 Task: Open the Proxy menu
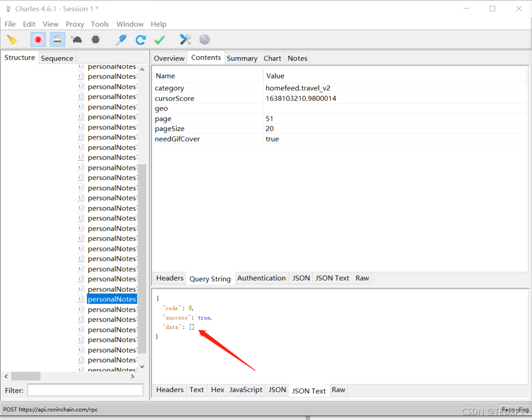[x=75, y=24]
